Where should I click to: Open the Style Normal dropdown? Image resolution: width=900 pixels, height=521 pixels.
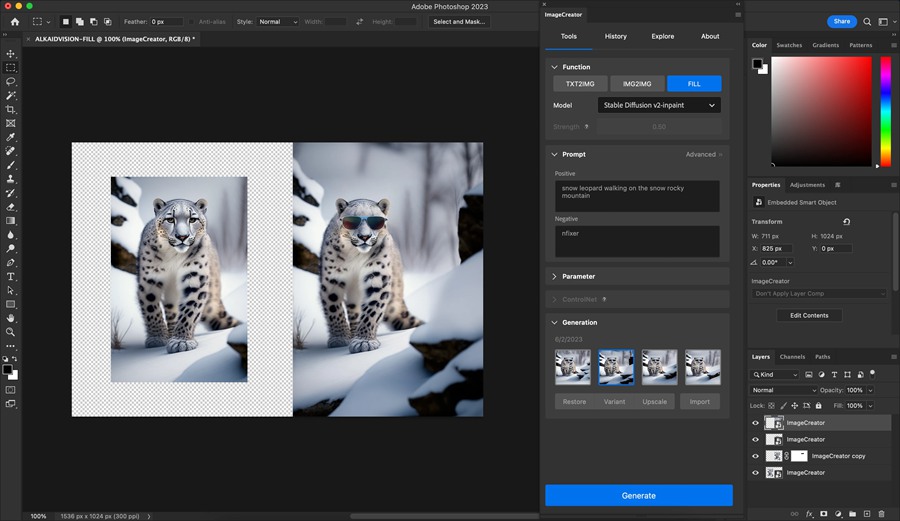277,22
